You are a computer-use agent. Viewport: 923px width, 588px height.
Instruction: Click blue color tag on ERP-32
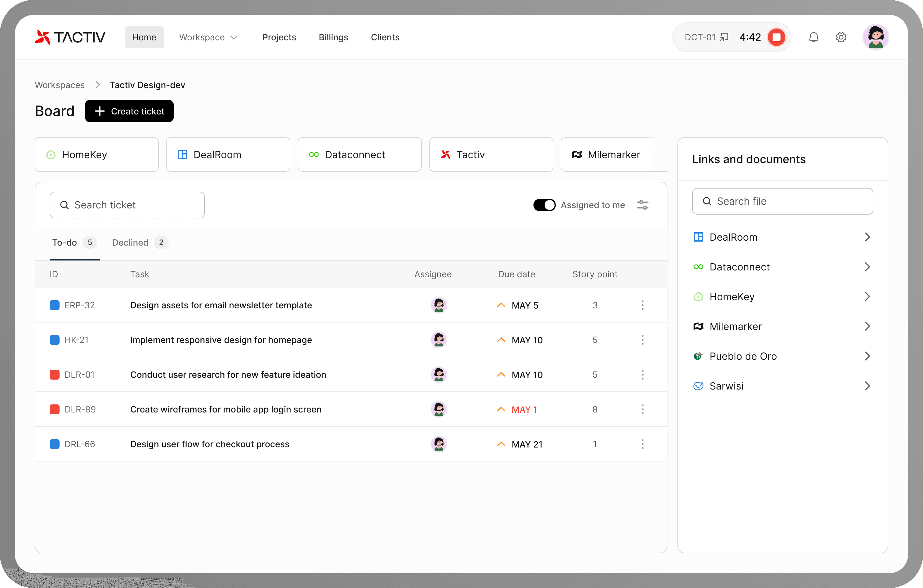[x=54, y=305]
